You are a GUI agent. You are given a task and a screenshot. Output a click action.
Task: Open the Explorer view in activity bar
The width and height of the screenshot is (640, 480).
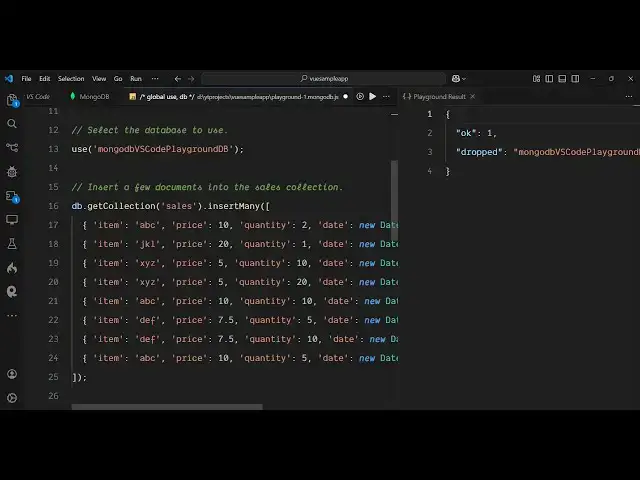[12, 100]
